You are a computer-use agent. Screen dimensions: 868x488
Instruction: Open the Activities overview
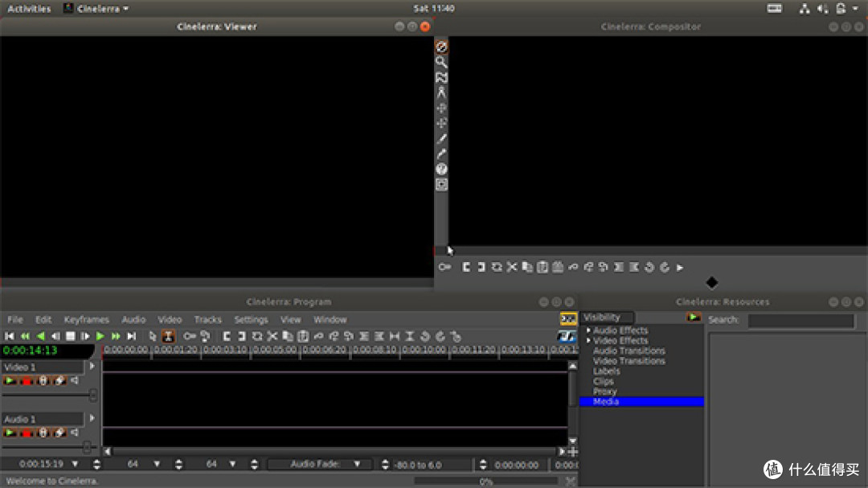point(29,9)
